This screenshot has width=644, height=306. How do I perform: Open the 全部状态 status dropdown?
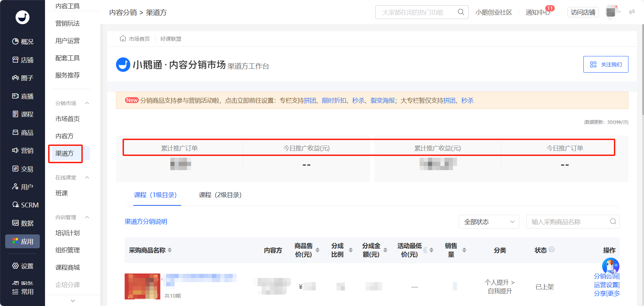(x=489, y=222)
